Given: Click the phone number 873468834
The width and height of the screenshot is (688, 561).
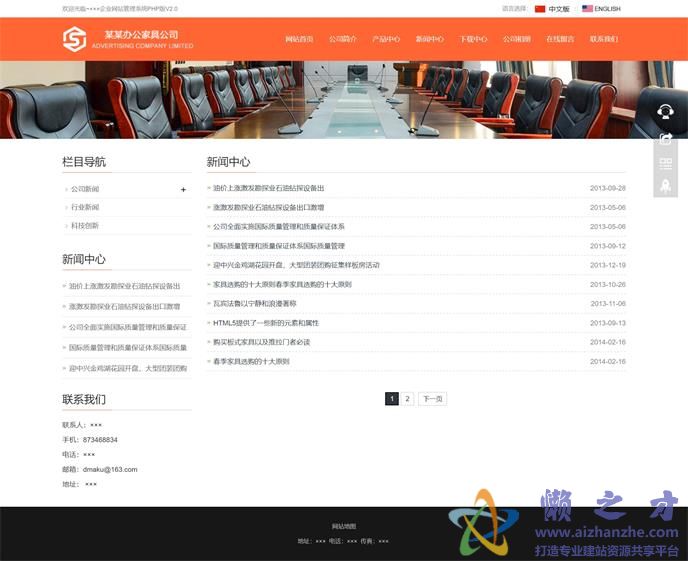Looking at the screenshot, I should tap(100, 440).
